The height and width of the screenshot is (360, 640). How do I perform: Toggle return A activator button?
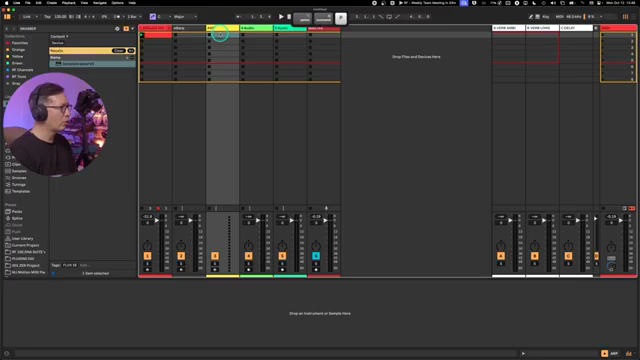[501, 256]
